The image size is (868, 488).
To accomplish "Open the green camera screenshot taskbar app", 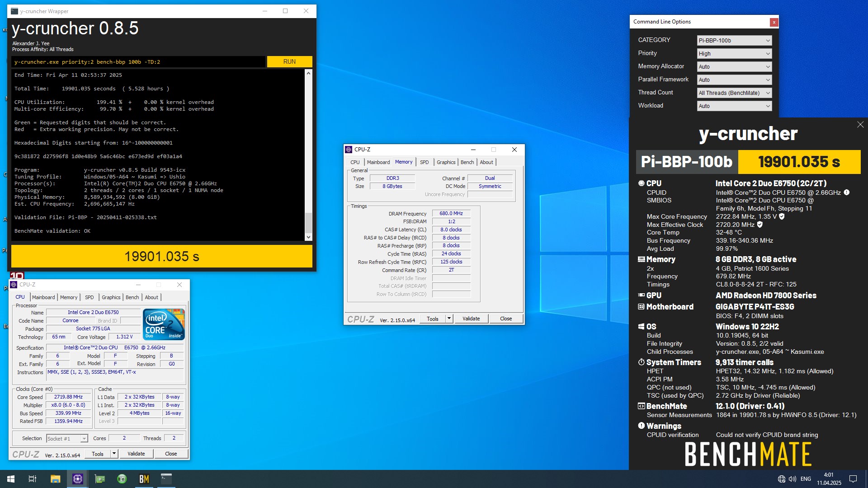I will (122, 479).
